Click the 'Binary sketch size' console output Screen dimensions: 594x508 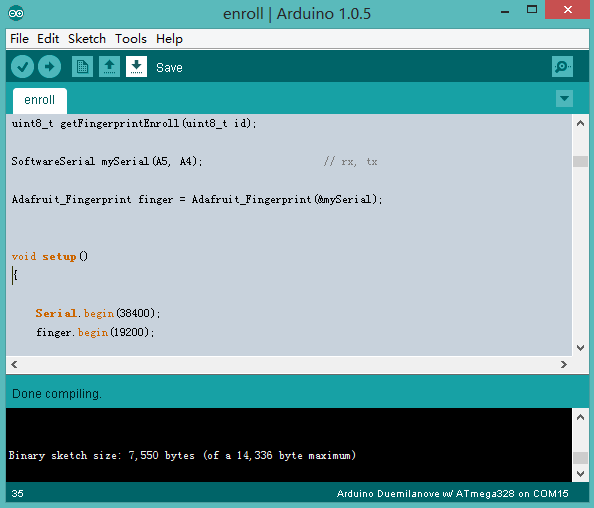point(182,455)
